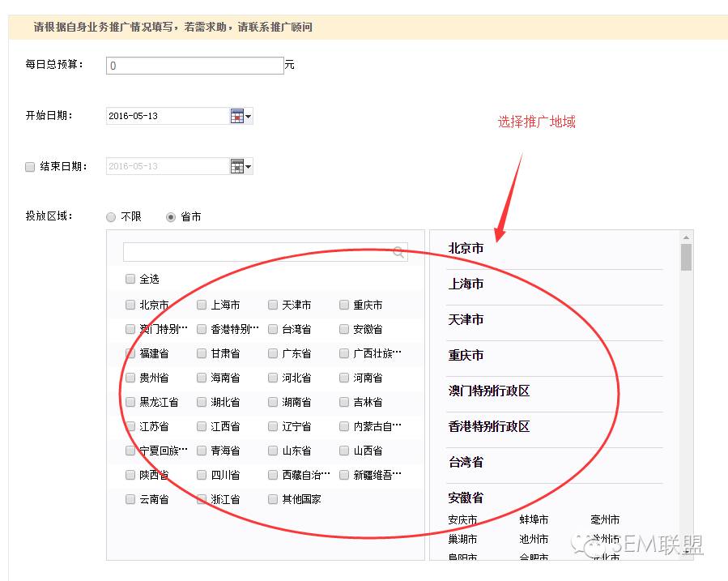Check the 全选 select-all checkbox
This screenshot has width=728, height=581.
(130, 279)
